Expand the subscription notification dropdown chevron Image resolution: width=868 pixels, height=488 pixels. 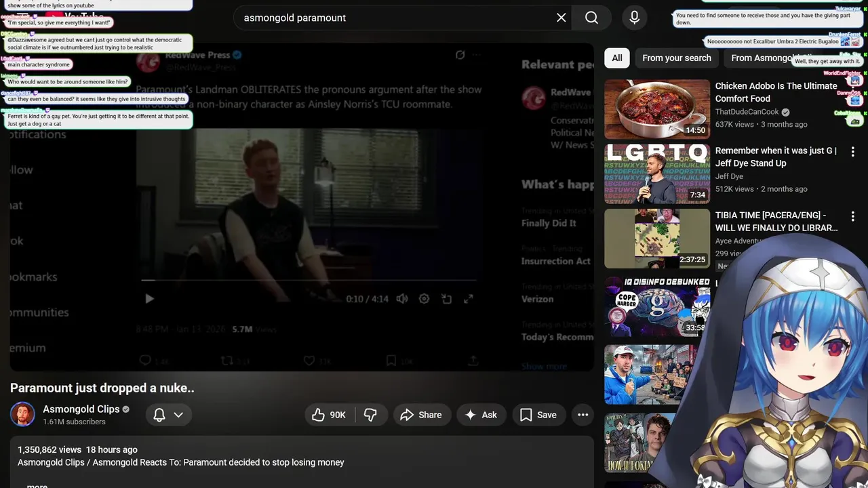[x=178, y=415]
